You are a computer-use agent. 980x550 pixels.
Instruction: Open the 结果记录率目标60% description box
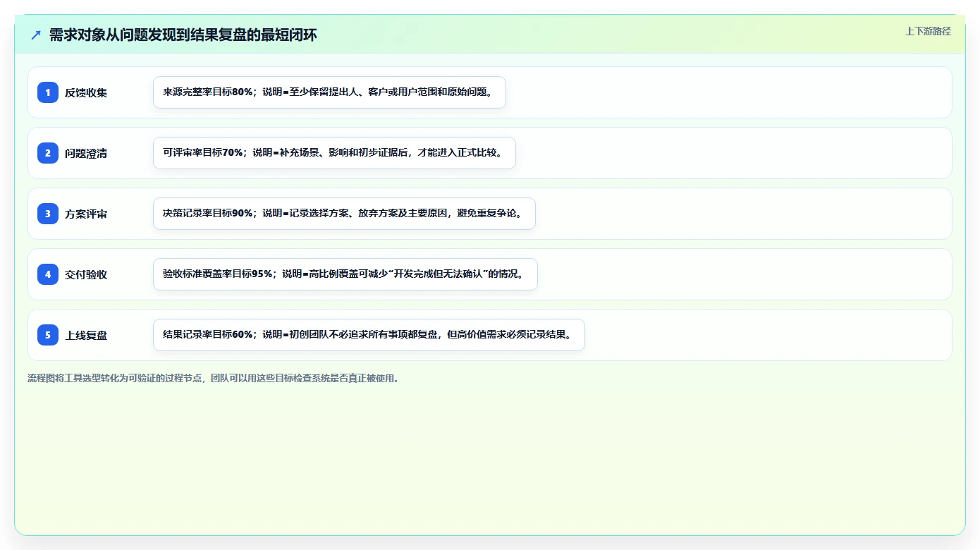pyautogui.click(x=369, y=335)
